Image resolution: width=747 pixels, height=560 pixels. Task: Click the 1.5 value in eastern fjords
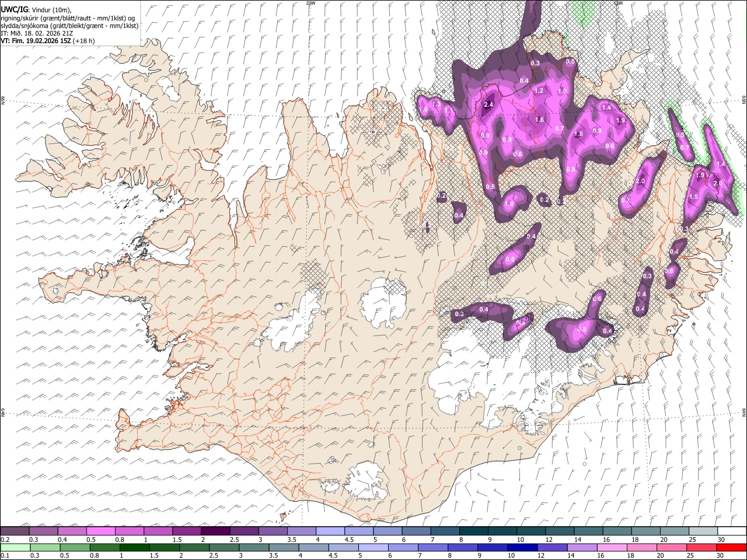pyautogui.click(x=693, y=197)
